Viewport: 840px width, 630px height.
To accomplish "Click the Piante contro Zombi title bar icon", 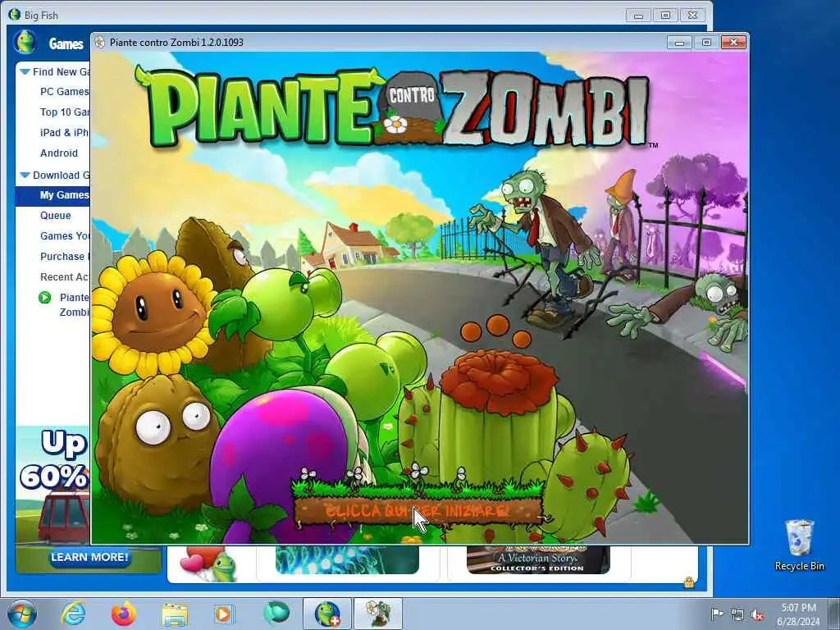I will click(x=99, y=43).
